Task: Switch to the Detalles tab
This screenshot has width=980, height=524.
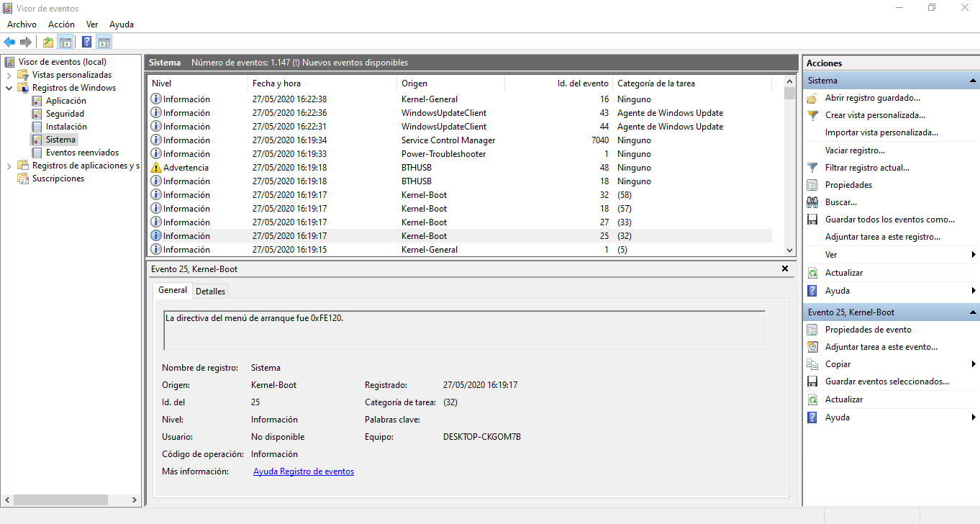Action: click(210, 291)
